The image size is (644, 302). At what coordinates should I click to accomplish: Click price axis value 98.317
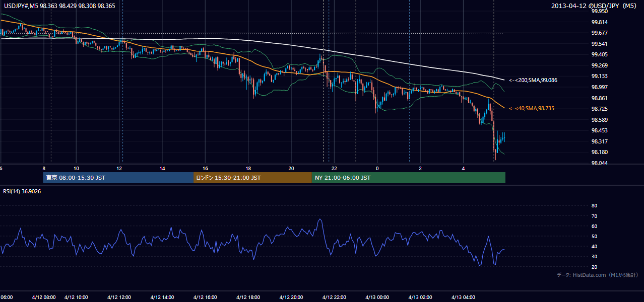pyautogui.click(x=599, y=141)
